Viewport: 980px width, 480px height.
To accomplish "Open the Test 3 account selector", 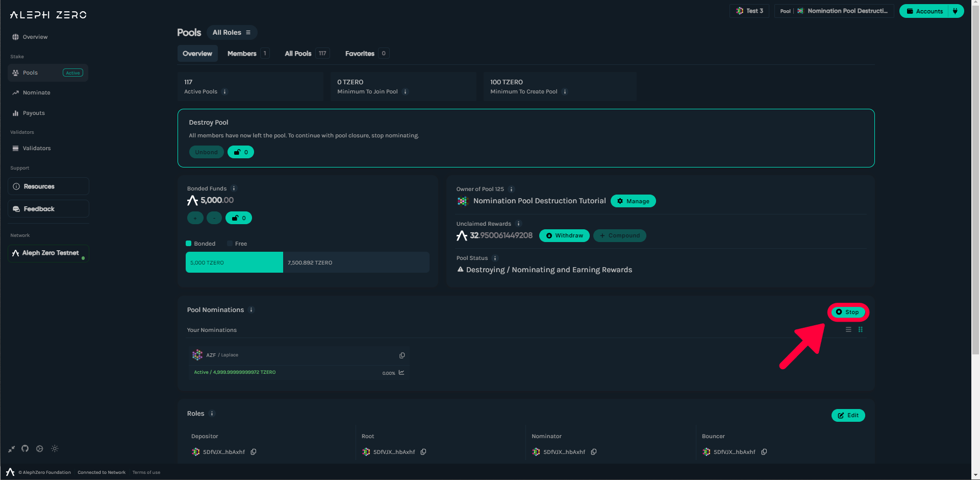I will pos(749,11).
